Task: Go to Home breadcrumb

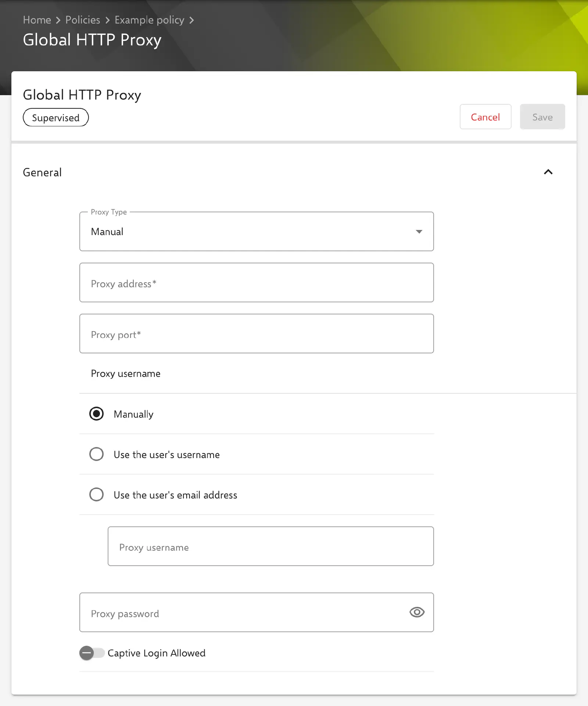Action: [37, 20]
